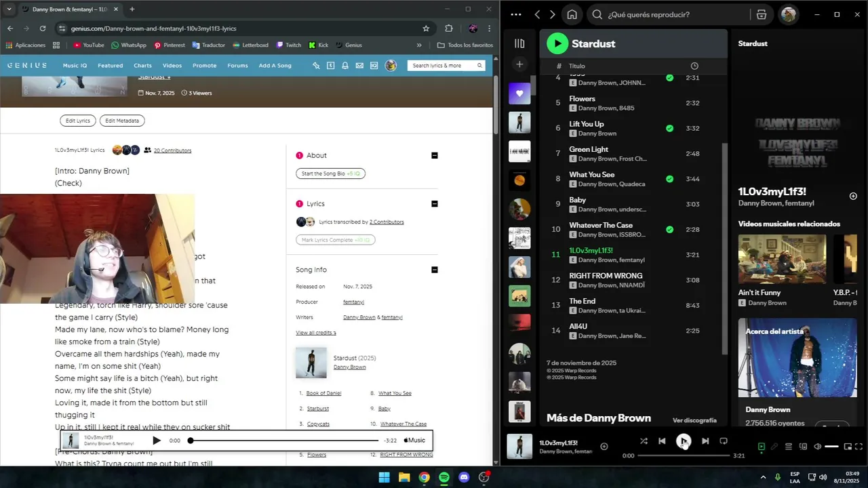This screenshot has height=488, width=868.
Task: Open the Charts menu on Genius
Action: [x=142, y=66]
